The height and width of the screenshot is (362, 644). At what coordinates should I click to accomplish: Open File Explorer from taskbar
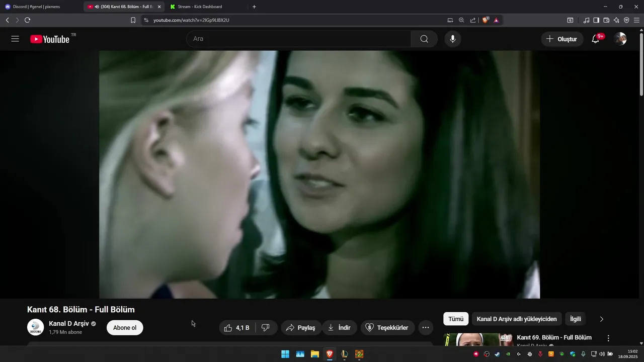pyautogui.click(x=315, y=354)
